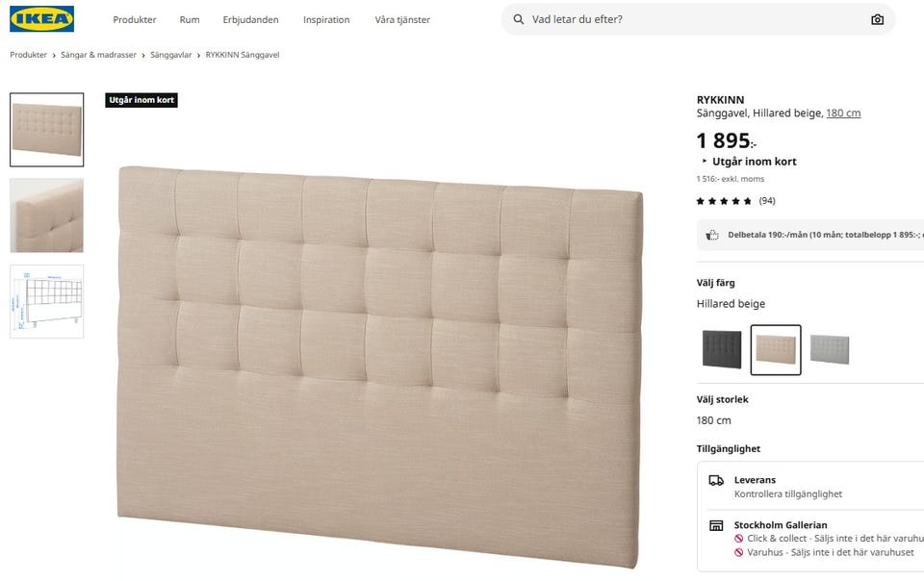Click the search input field
The height and width of the screenshot is (581, 924).
tap(693, 19)
